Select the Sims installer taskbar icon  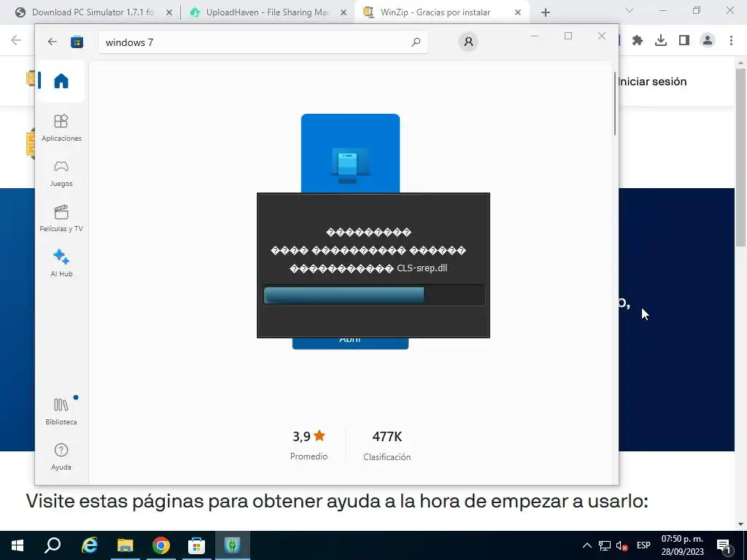(x=233, y=545)
